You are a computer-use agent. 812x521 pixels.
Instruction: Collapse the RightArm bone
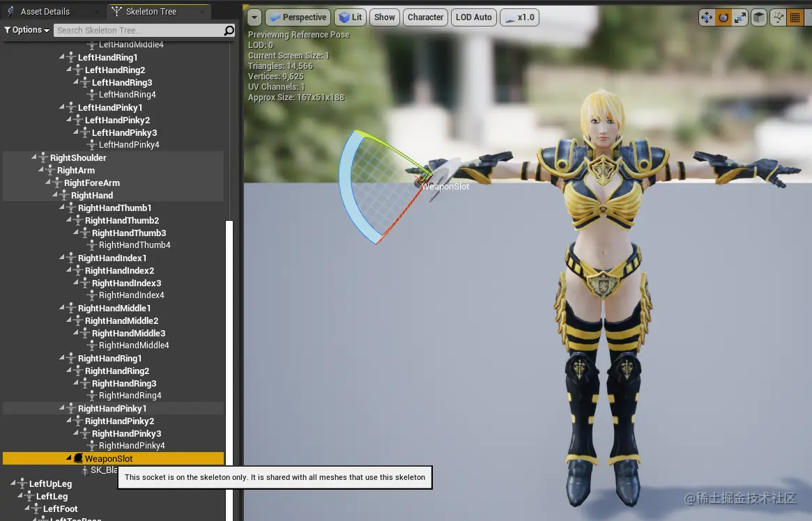coord(41,169)
